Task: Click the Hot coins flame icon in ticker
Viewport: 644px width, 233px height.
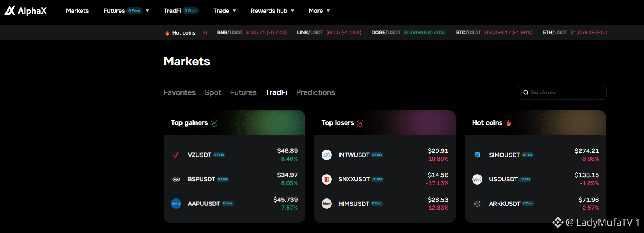Action: 167,33
